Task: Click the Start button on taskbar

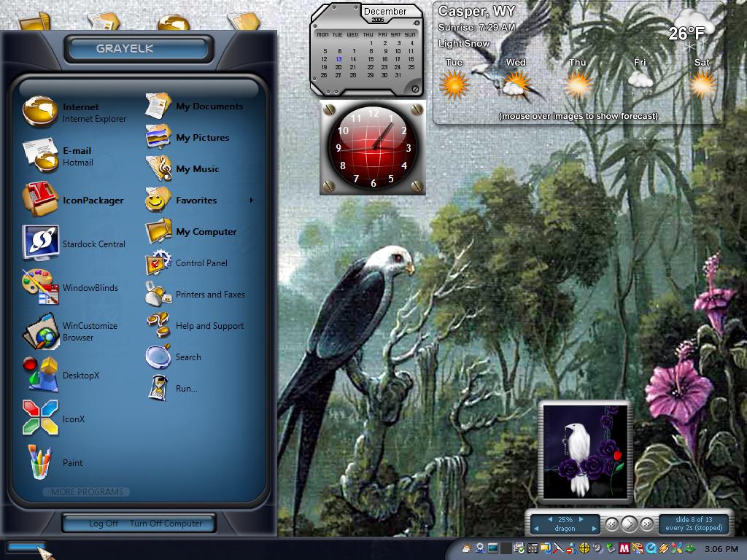Action: point(25,547)
